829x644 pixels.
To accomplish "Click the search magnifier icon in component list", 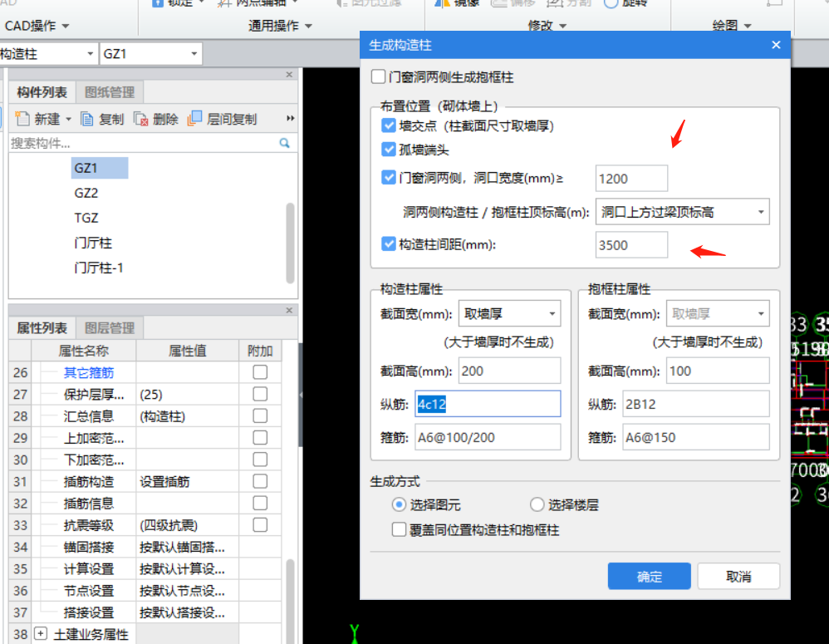I will tap(284, 143).
